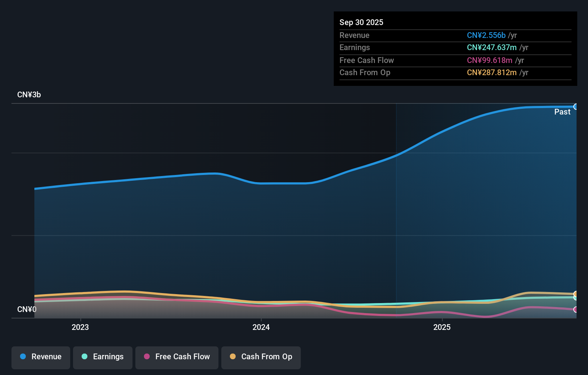Click the Cash From Op label in tooltip
The image size is (588, 375).
[365, 73]
